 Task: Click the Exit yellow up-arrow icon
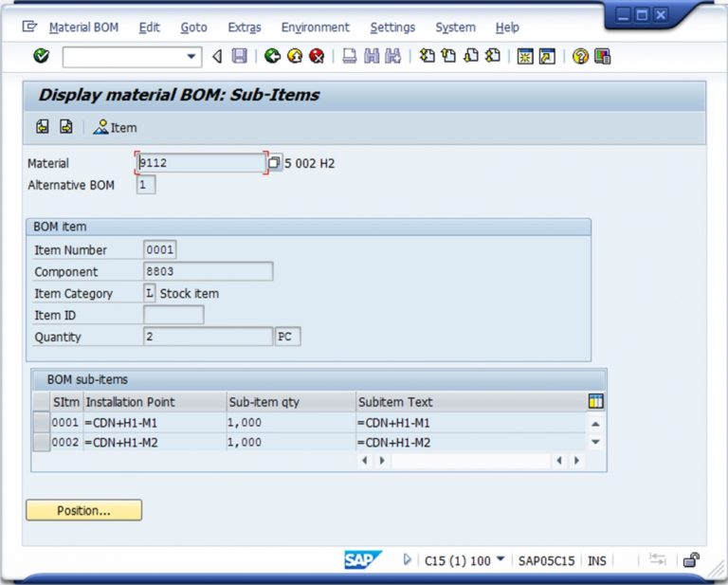click(x=294, y=57)
